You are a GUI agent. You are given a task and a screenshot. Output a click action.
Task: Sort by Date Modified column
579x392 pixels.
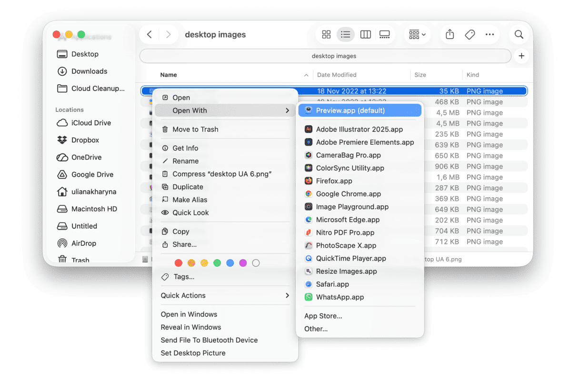coord(337,75)
